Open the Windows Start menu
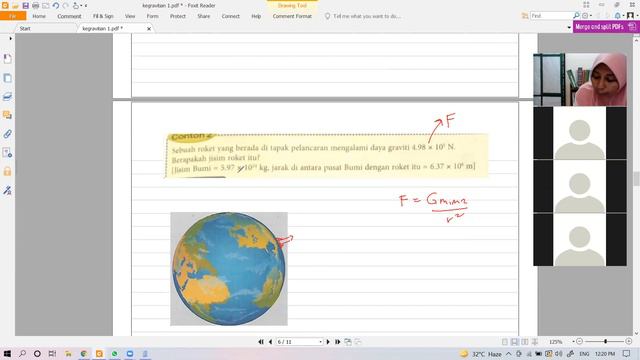640x360 pixels. [x=7, y=353]
